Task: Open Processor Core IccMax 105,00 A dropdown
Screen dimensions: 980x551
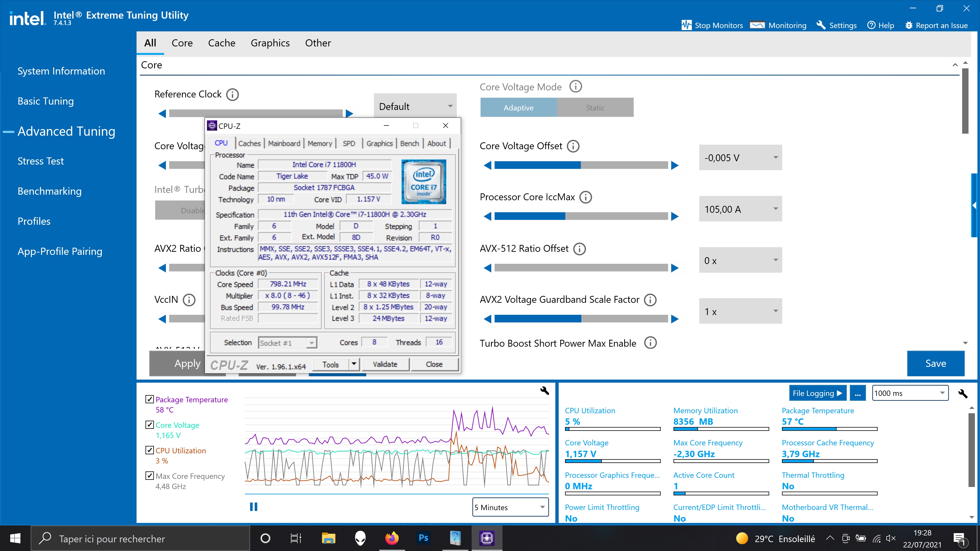Action: [740, 209]
